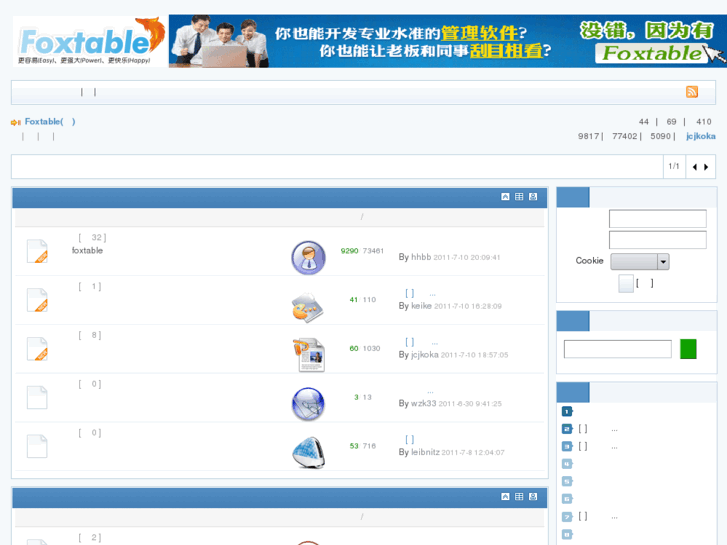Switch second forum section to grid view icon
The height and width of the screenshot is (545, 727).
pyautogui.click(x=519, y=497)
